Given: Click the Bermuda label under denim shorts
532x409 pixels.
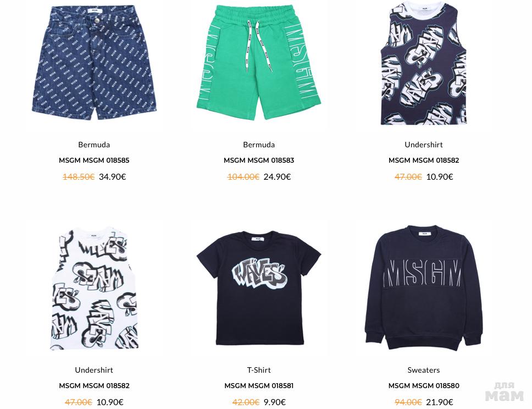Looking at the screenshot, I should [x=94, y=145].
